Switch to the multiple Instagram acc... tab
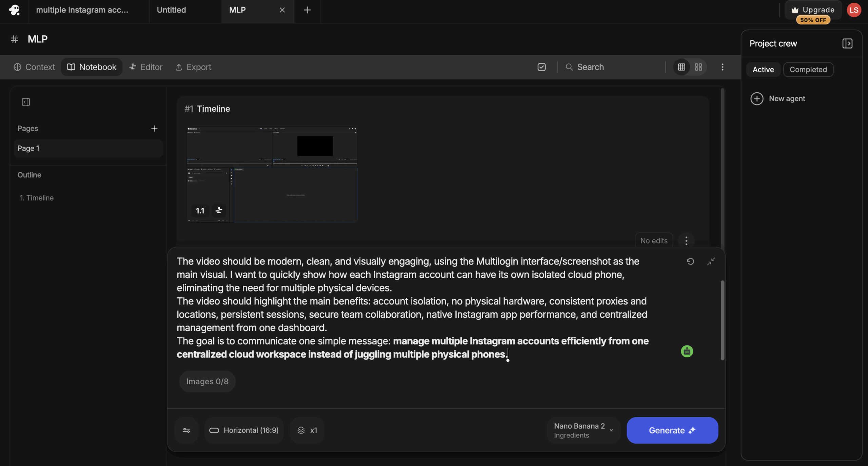The width and height of the screenshot is (868, 466). pos(89,10)
